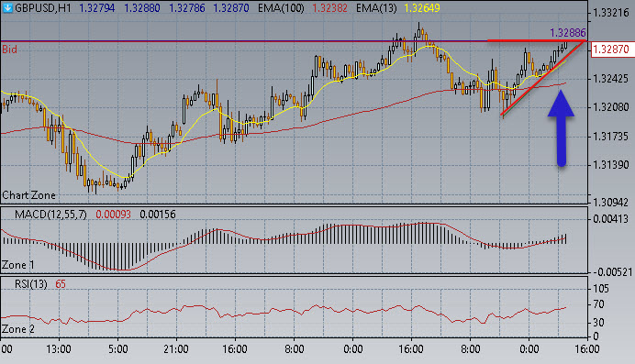Click the purple 1.32886 resistance price label
This screenshot has width=635, height=364.
tap(568, 33)
